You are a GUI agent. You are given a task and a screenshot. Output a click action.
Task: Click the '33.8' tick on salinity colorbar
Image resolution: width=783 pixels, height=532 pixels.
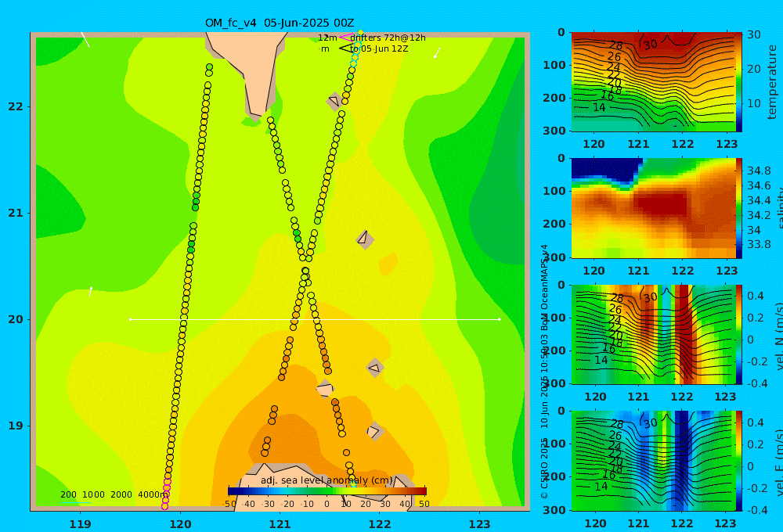tap(759, 244)
